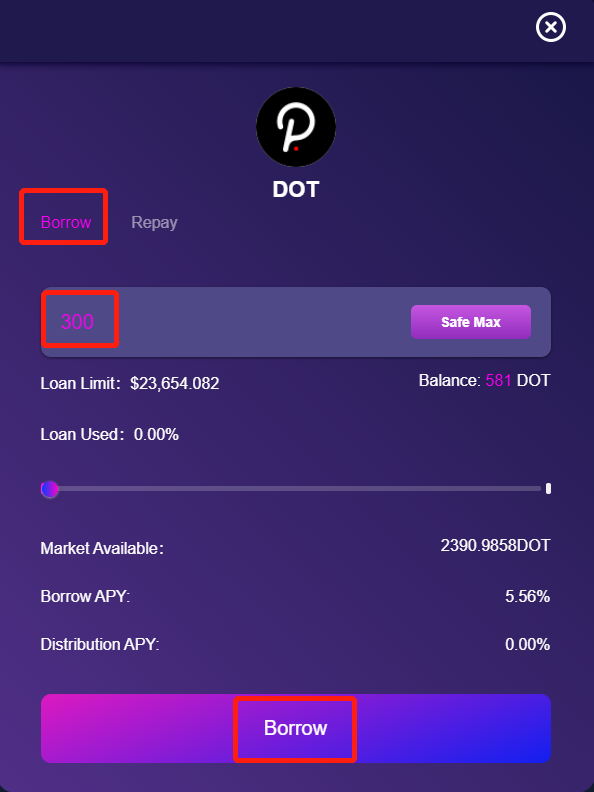Viewport: 594px width, 792px height.
Task: Click the Market Available label
Action: click(102, 549)
